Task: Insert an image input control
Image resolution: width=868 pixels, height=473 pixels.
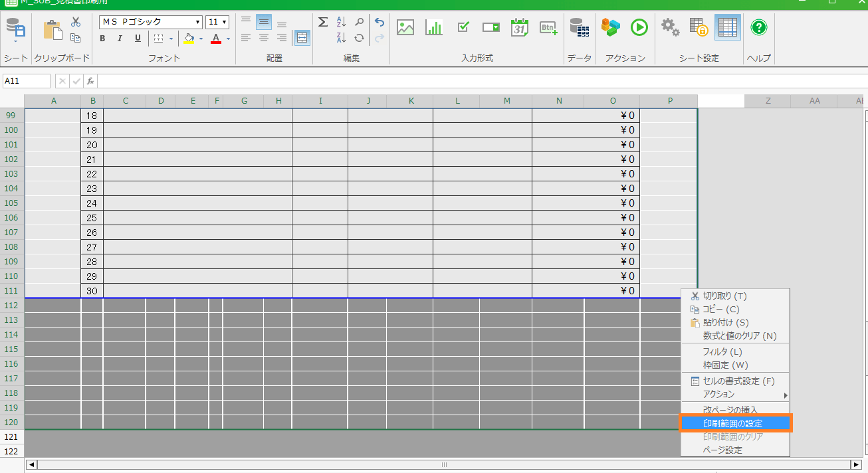Action: click(x=405, y=27)
